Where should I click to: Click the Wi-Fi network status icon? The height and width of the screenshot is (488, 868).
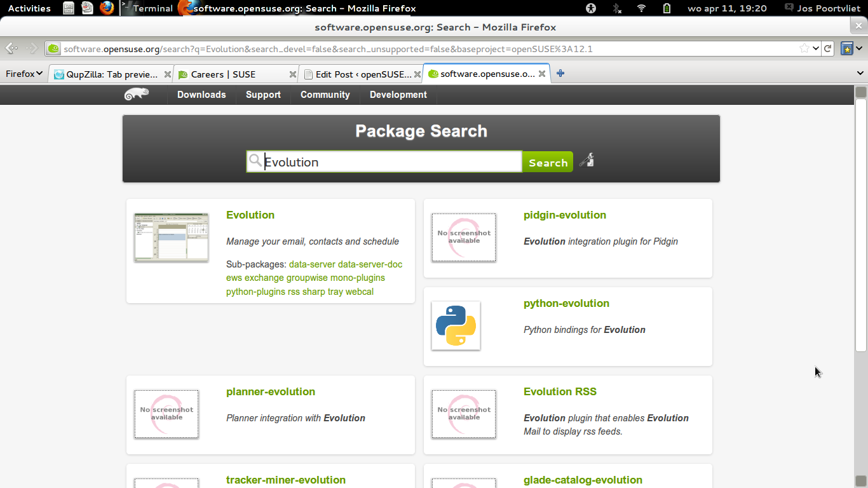(x=641, y=8)
